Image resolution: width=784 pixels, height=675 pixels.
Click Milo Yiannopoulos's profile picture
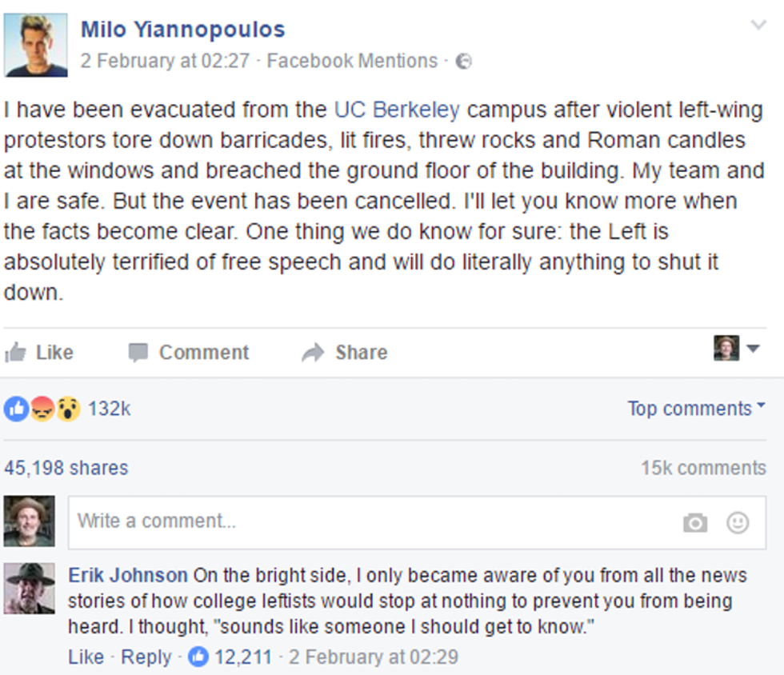tap(35, 45)
